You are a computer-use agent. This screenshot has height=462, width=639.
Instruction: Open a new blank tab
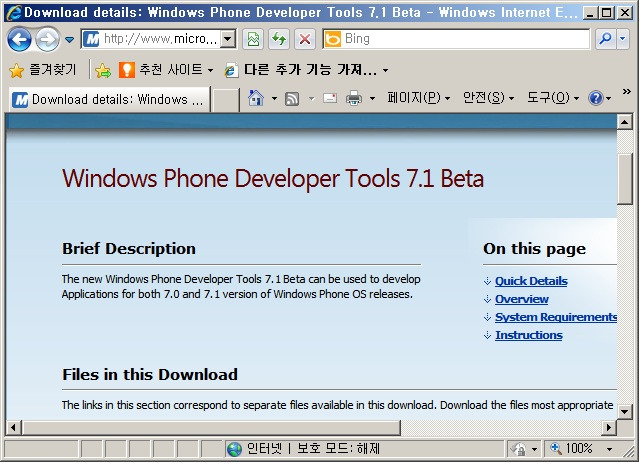click(x=225, y=100)
